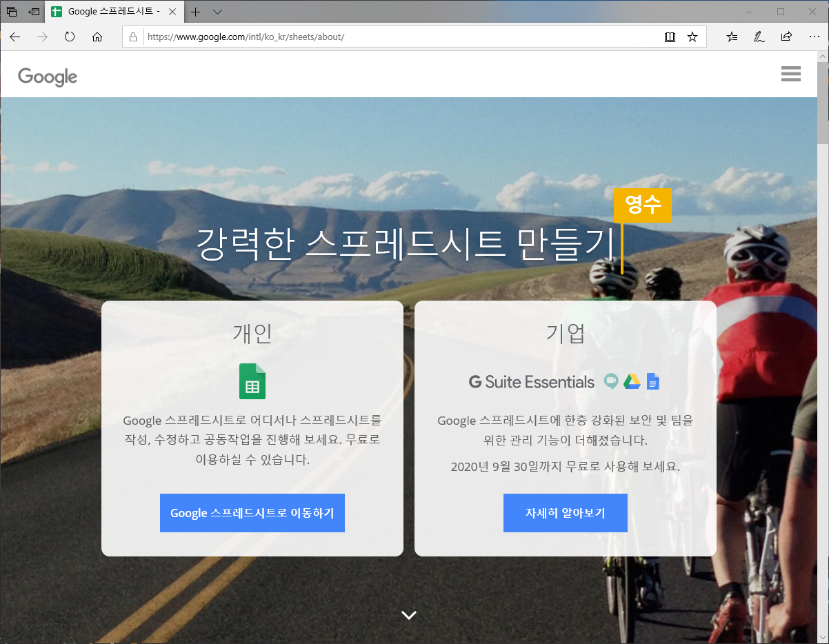Click the site security lock icon
Image resolution: width=829 pixels, height=644 pixels.
(x=133, y=37)
